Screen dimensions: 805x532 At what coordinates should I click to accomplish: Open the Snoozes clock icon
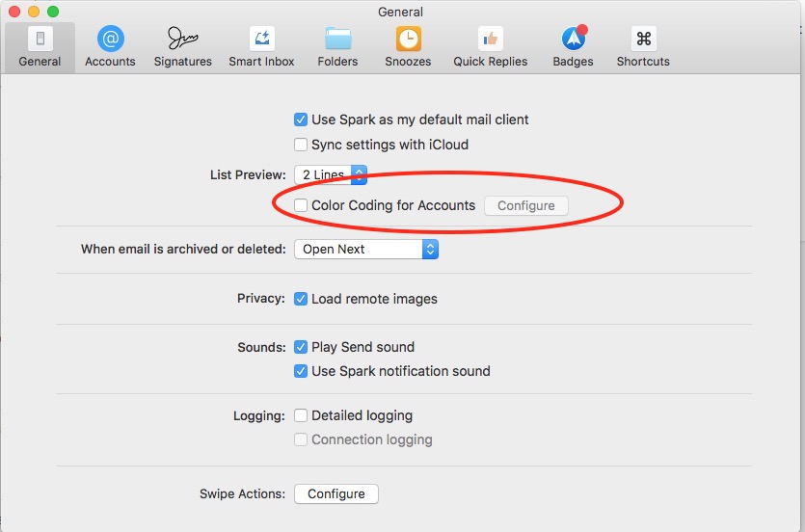pyautogui.click(x=408, y=39)
